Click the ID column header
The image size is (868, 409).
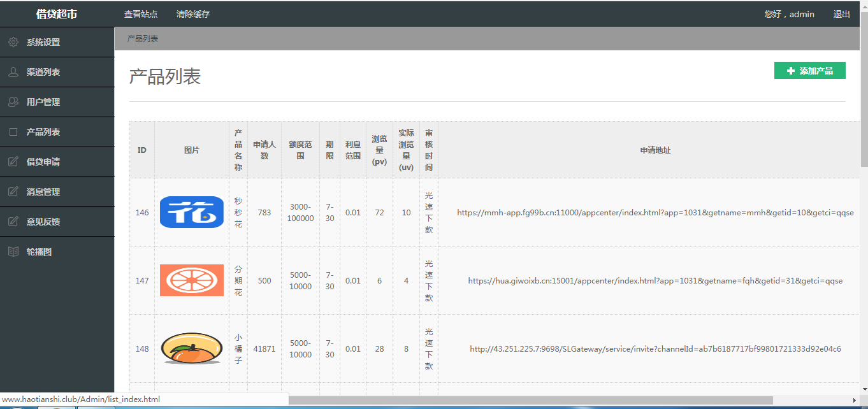click(x=142, y=150)
